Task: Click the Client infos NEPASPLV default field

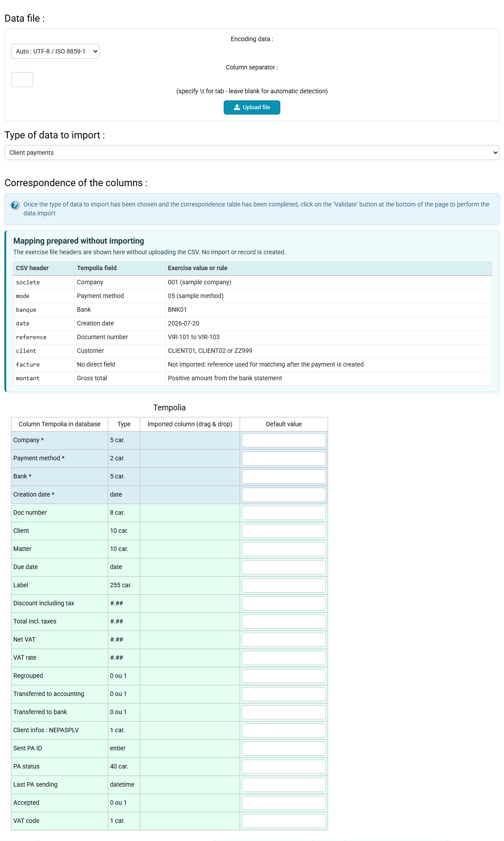Action: point(284,730)
